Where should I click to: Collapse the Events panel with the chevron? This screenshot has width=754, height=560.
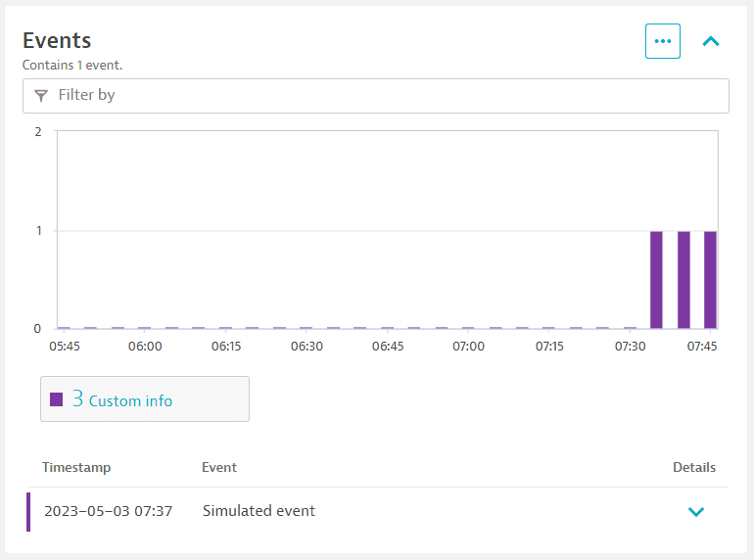(x=711, y=41)
